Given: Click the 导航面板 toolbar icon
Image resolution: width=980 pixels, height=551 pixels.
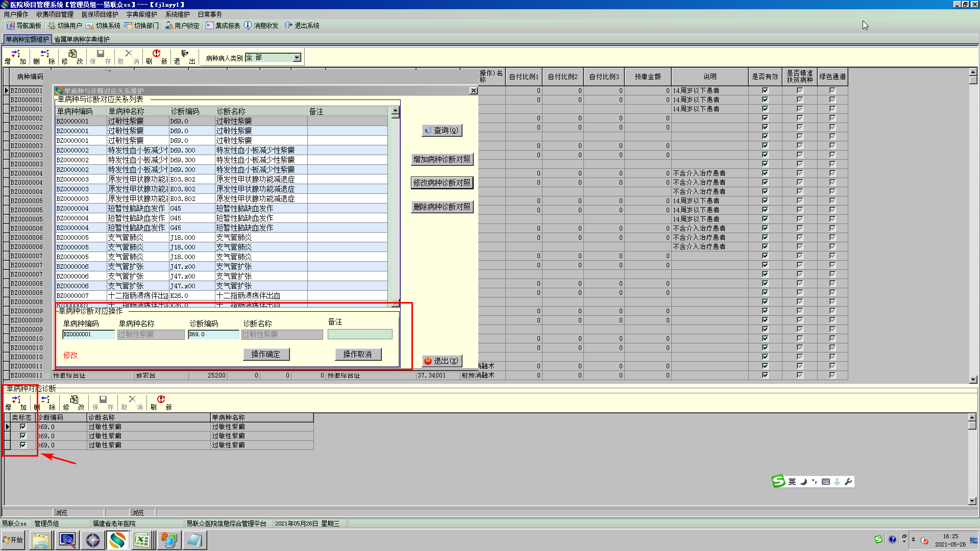Looking at the screenshot, I should tap(10, 26).
